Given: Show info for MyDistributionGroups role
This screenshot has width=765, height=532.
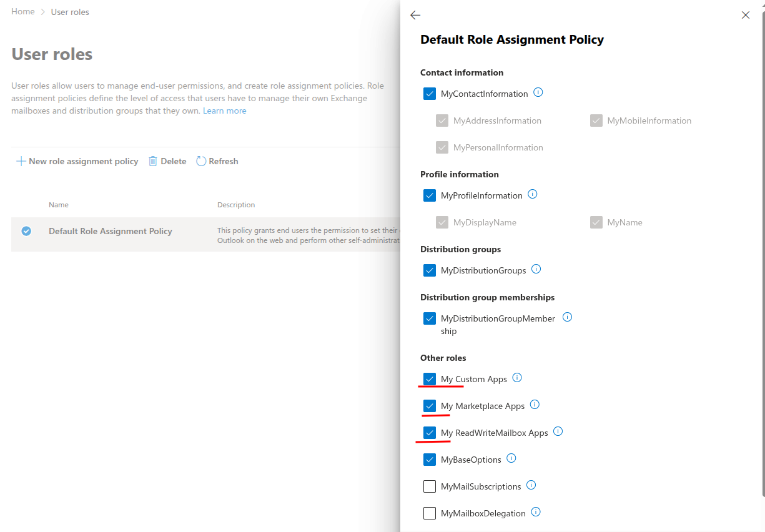Looking at the screenshot, I should 536,270.
